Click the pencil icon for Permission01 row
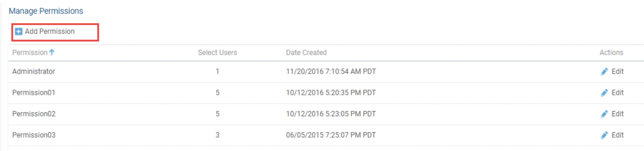The height and width of the screenshot is (151, 644). pos(604,93)
